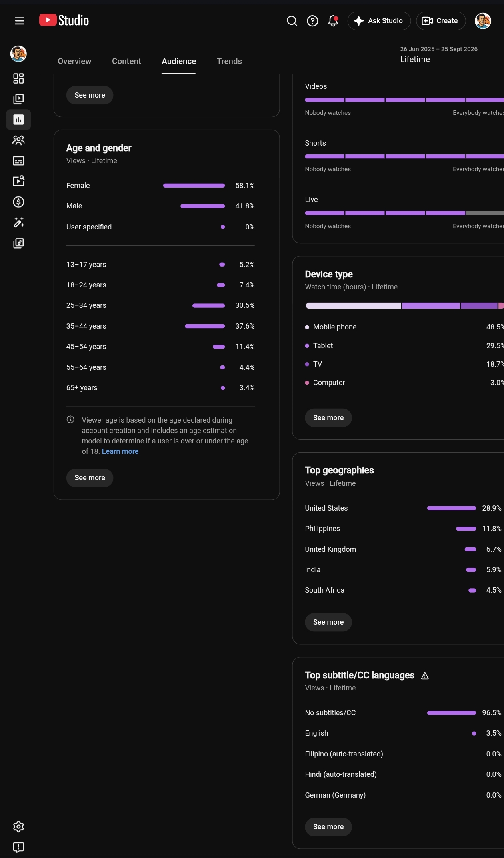
Task: Open the hamburger navigation menu
Action: (19, 21)
